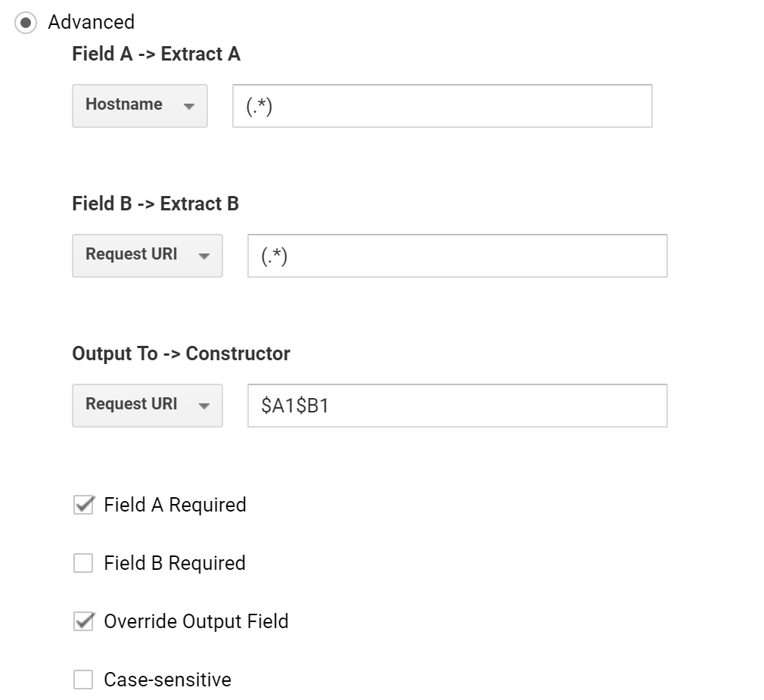Disable the Override Output Field checkbox

83,621
